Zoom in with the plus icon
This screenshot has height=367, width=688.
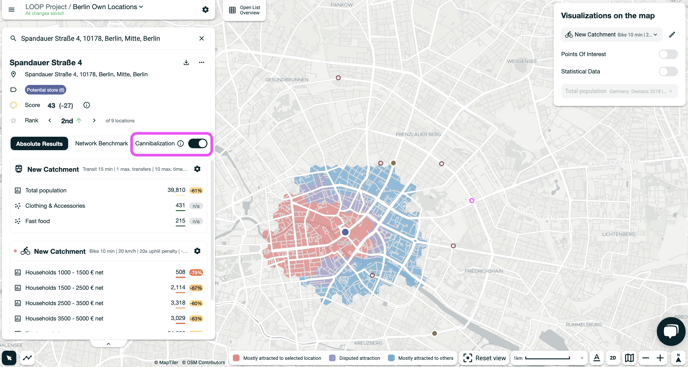(660, 358)
